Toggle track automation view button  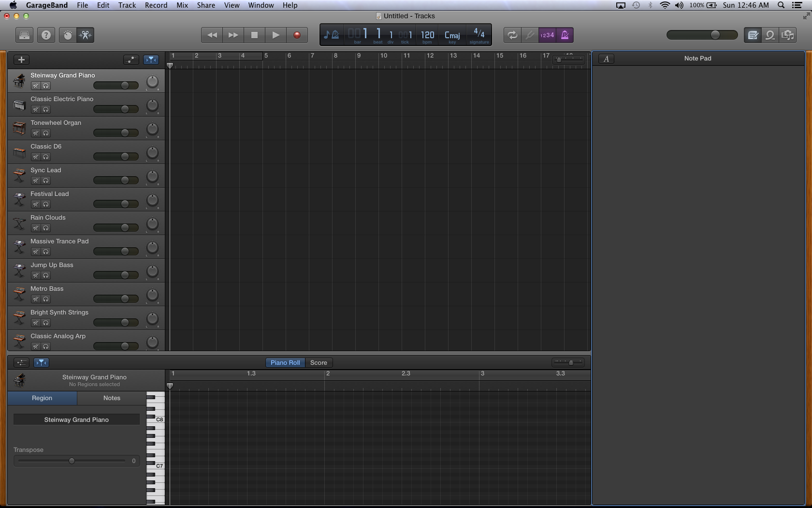pyautogui.click(x=131, y=60)
